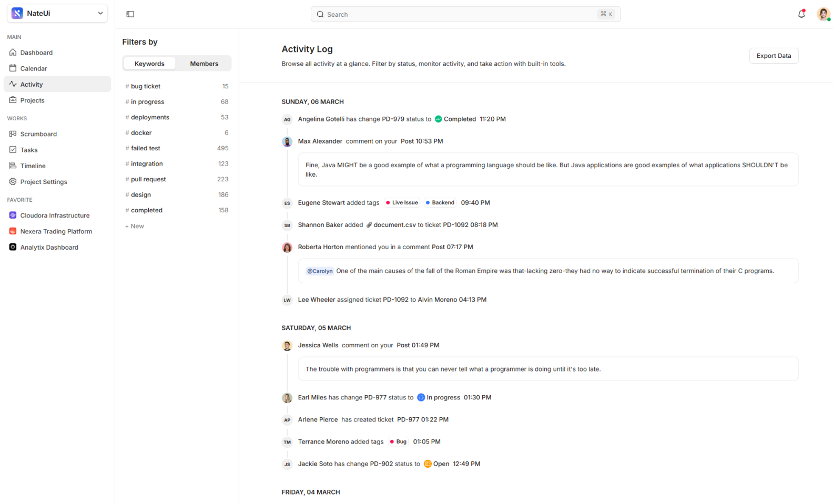Screen dimensions: 833x504
Task: Filter by completed keyword
Action: point(177,210)
